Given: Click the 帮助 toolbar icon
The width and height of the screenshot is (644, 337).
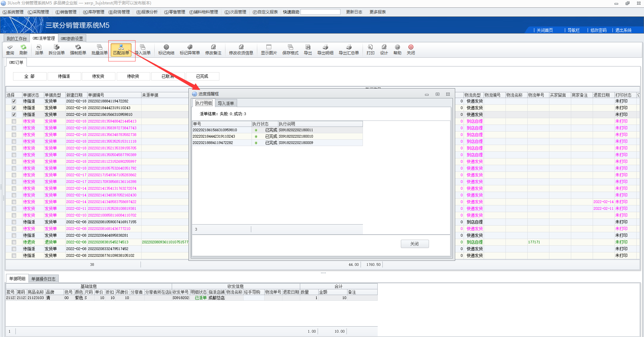Looking at the screenshot, I should coord(397,50).
